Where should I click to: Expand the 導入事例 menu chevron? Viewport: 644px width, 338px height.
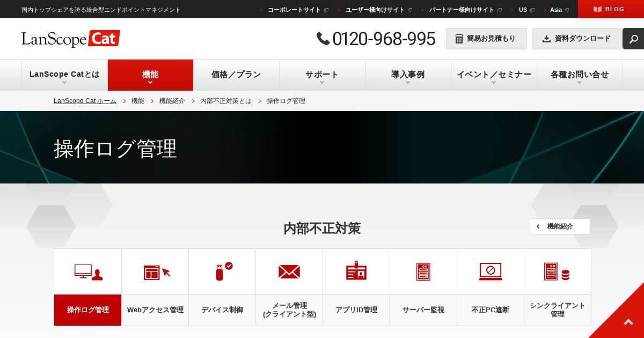tap(408, 83)
